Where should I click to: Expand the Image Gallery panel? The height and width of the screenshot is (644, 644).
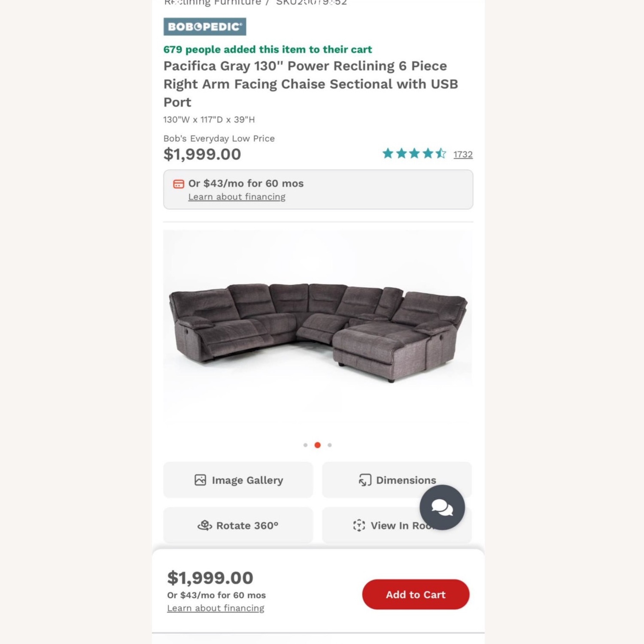tap(238, 480)
